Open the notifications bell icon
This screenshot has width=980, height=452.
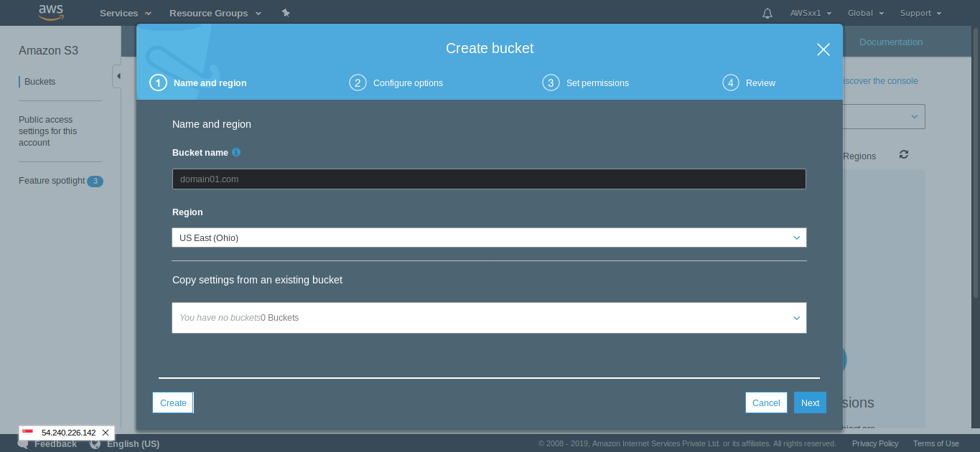pyautogui.click(x=767, y=13)
